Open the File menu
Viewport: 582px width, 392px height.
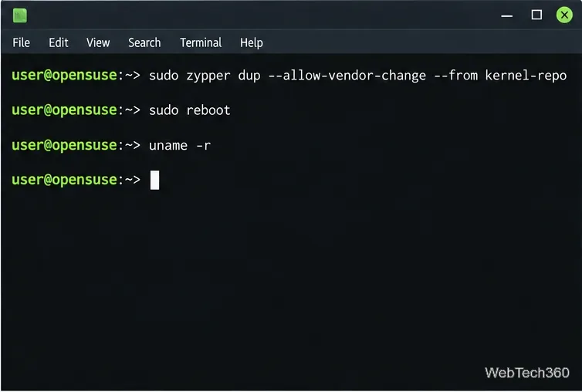click(21, 42)
